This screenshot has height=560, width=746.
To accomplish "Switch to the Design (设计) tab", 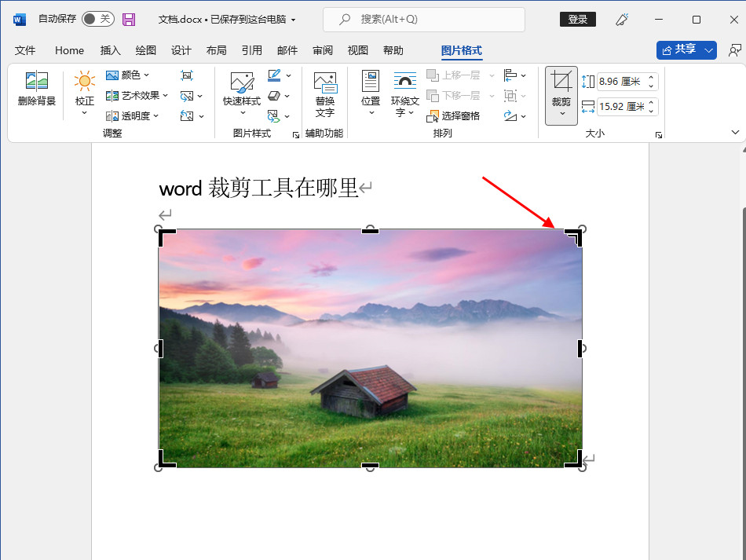I will click(x=181, y=50).
